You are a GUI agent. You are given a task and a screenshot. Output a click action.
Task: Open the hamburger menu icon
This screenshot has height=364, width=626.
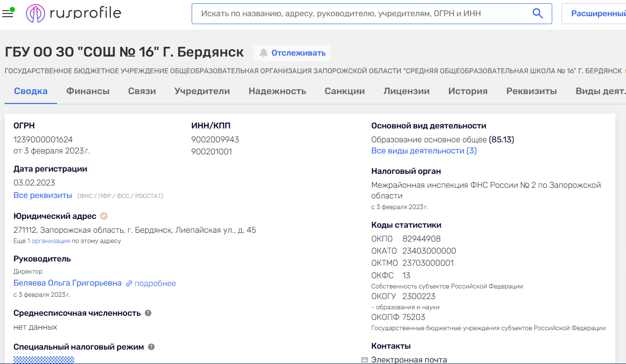point(8,13)
